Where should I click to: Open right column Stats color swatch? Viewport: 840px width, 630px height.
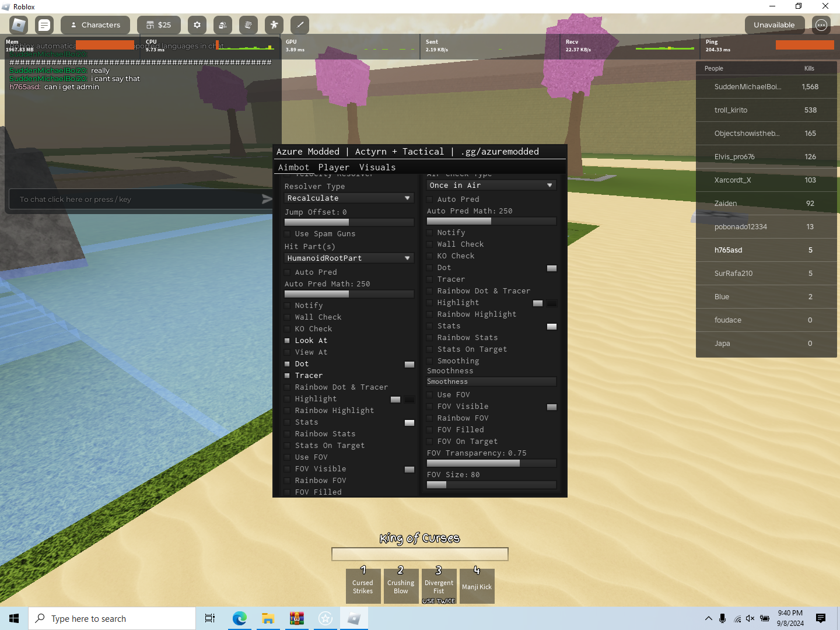coord(552,327)
